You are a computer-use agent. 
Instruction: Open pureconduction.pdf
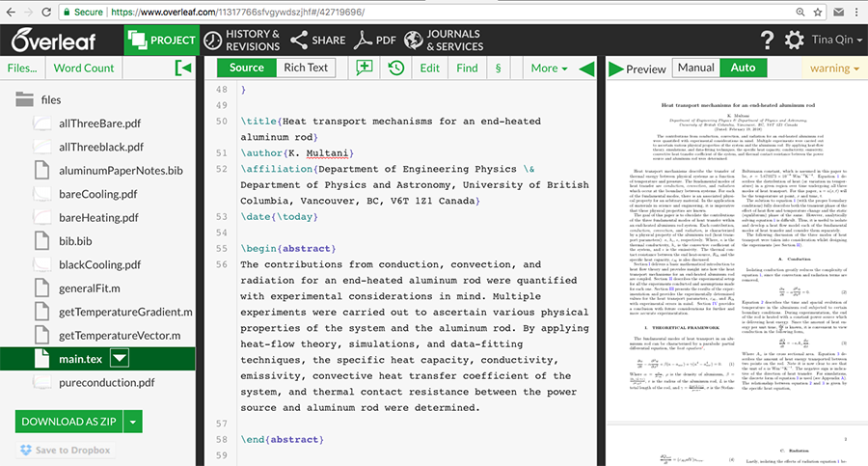pos(107,382)
